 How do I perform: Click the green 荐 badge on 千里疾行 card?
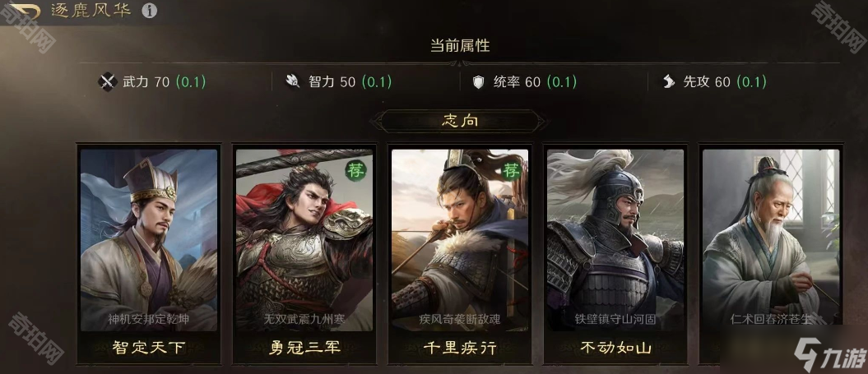coord(511,171)
